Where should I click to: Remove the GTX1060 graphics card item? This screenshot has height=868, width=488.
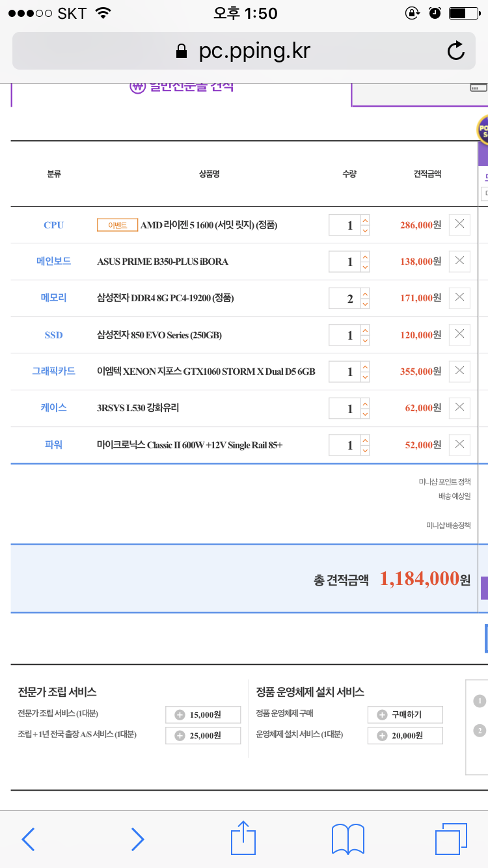coord(459,371)
